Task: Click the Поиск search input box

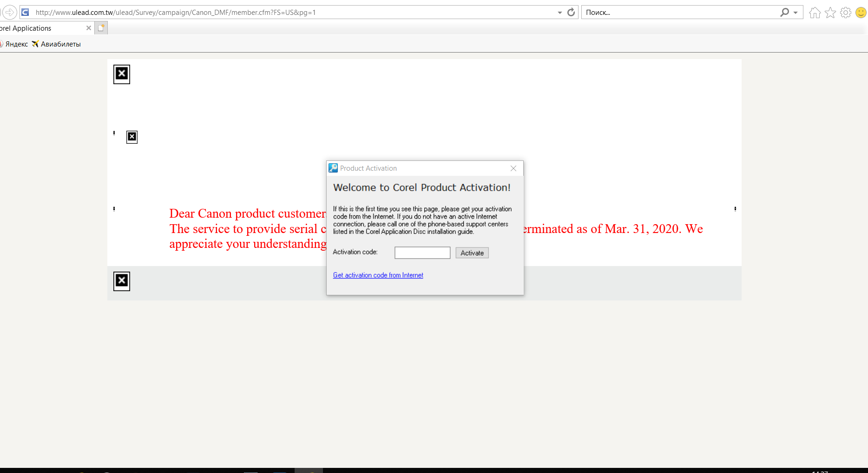Action: coord(681,13)
